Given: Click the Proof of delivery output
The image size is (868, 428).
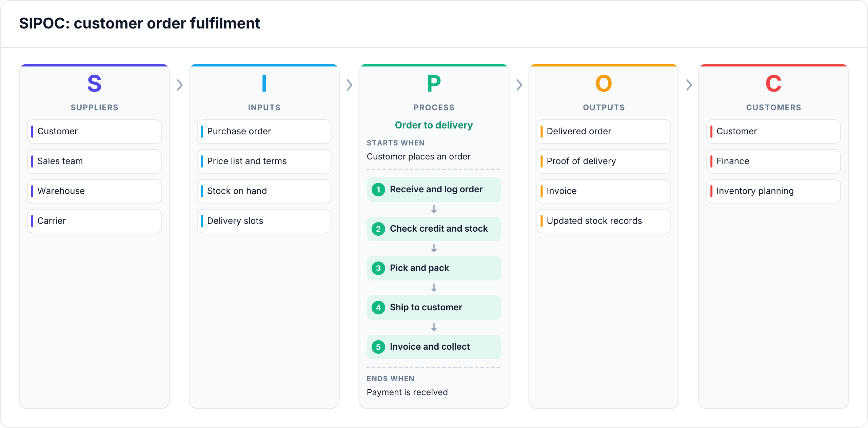Looking at the screenshot, I should pyautogui.click(x=604, y=161).
